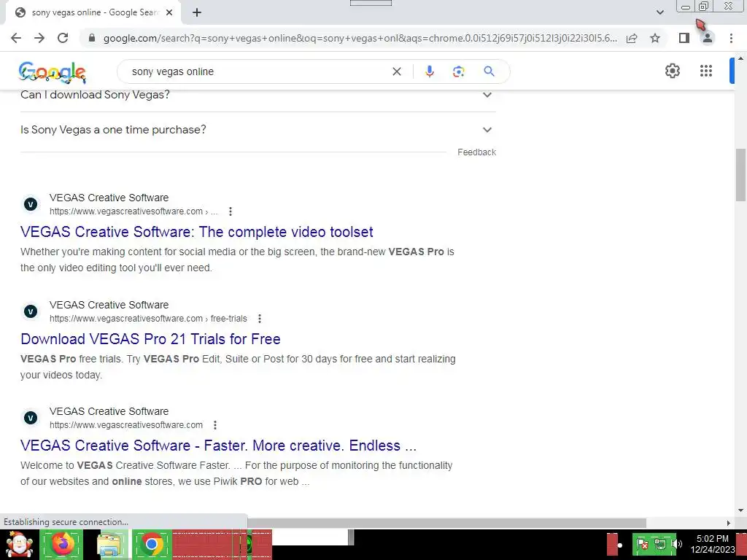Click 'VEGAS Creative Software' site name above free-trials

click(109, 305)
